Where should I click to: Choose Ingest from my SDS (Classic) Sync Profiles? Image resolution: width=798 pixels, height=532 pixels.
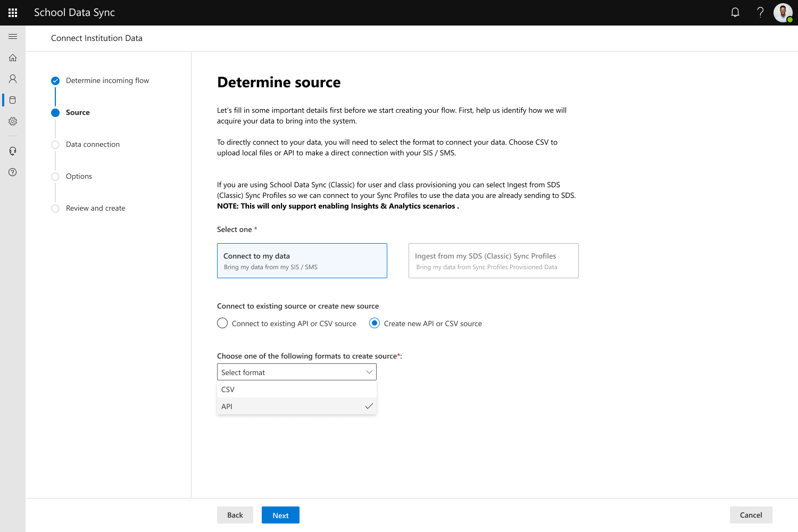tap(494, 261)
